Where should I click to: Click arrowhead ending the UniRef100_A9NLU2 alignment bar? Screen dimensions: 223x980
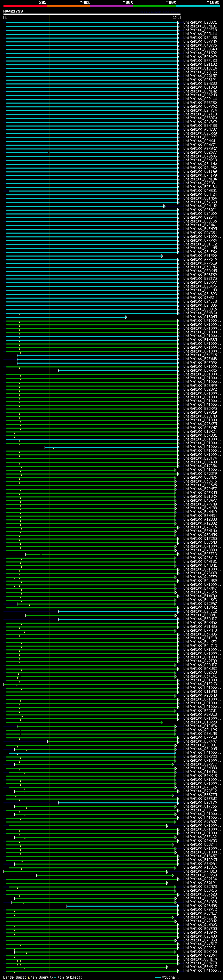point(164,206)
